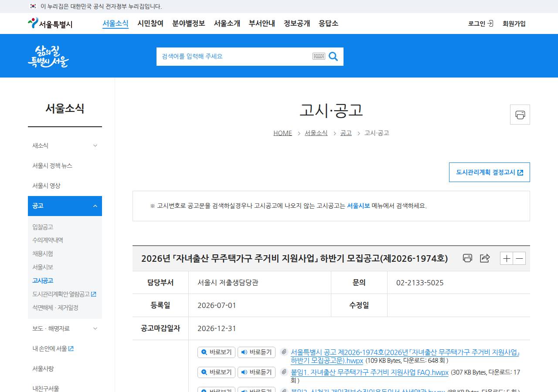Share this notice with the share icon
Image resolution: width=558 pixels, height=392 pixels.
click(485, 258)
